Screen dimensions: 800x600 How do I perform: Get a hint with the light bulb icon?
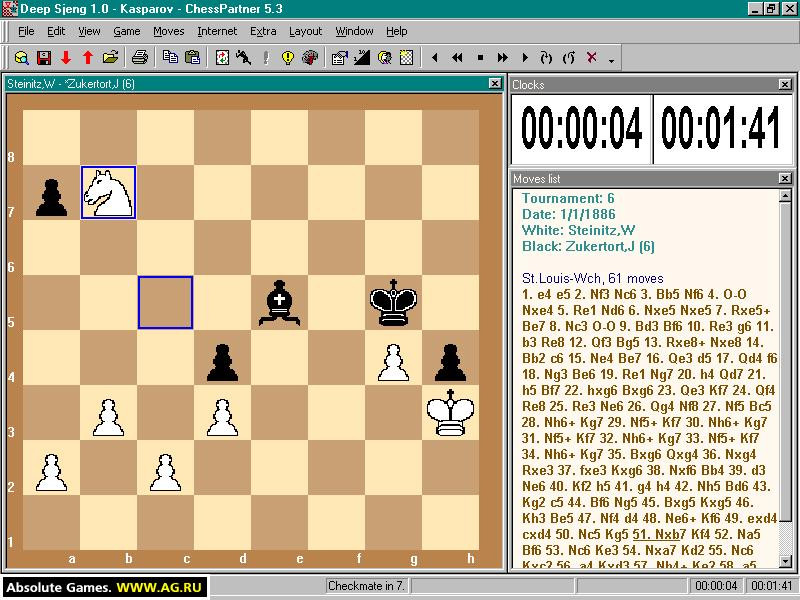click(x=288, y=58)
